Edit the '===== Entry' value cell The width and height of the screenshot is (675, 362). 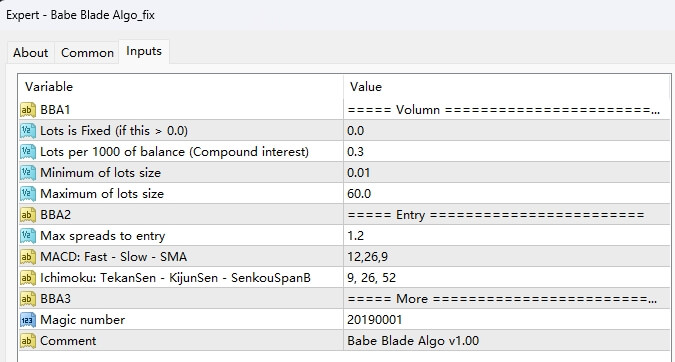point(507,215)
